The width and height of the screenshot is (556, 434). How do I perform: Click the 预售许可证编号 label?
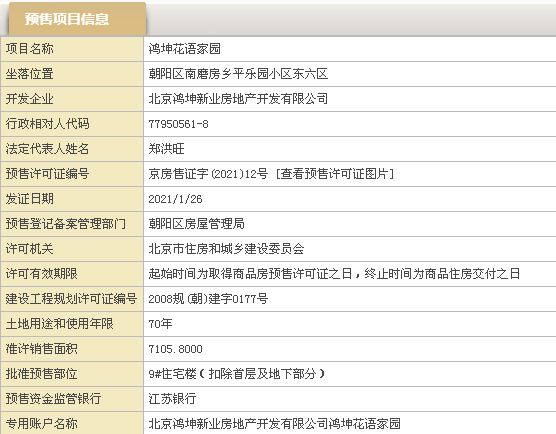pyautogui.click(x=48, y=174)
